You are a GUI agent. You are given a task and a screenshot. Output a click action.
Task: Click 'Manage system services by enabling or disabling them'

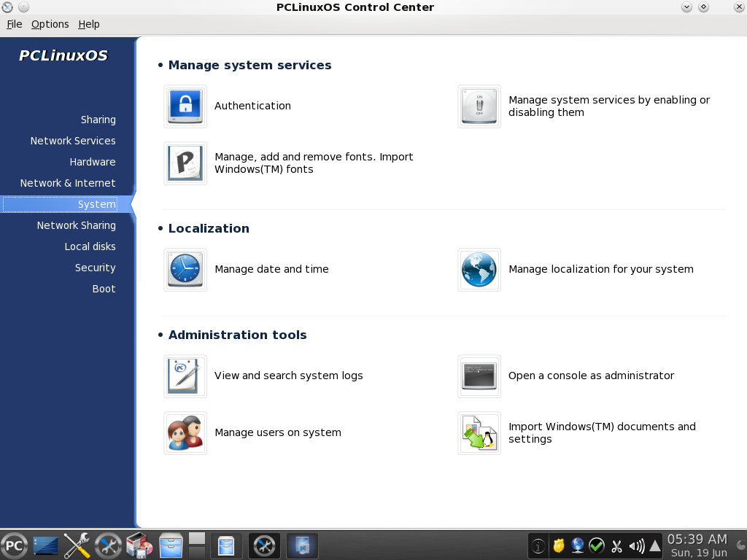click(x=609, y=106)
